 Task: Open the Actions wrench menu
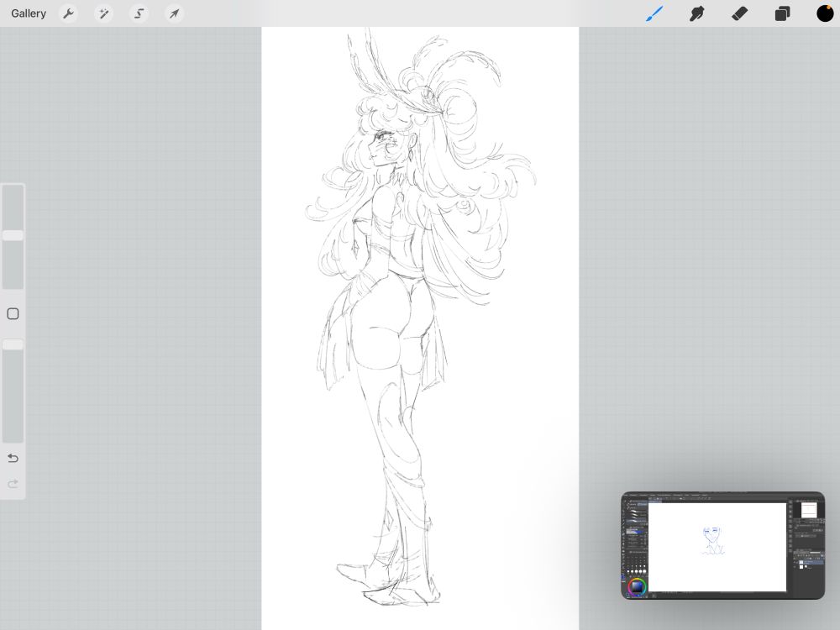click(x=69, y=13)
